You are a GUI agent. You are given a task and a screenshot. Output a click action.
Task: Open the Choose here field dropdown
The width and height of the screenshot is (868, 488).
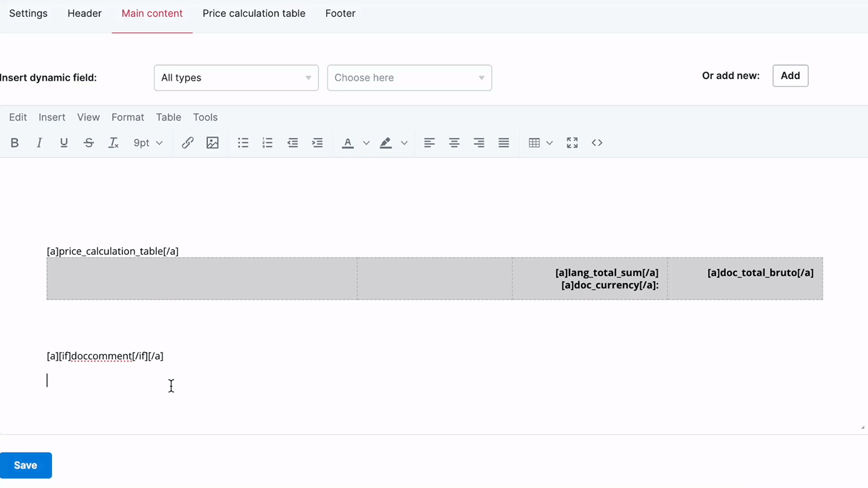(x=409, y=78)
